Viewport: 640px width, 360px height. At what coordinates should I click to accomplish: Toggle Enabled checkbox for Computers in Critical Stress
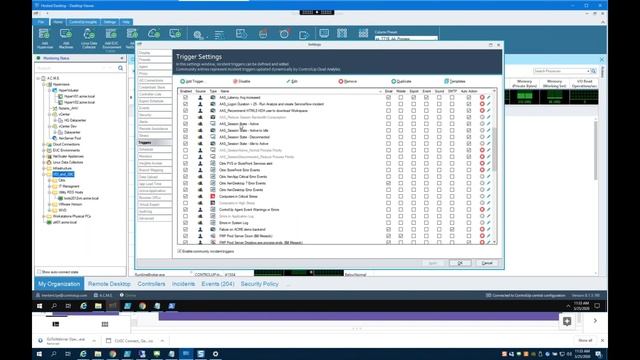185,196
